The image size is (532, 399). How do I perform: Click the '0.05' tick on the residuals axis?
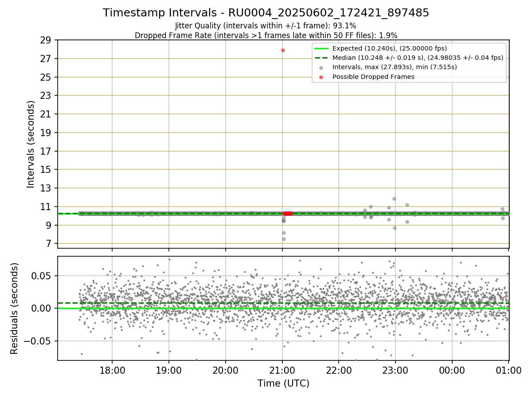pyautogui.click(x=42, y=276)
